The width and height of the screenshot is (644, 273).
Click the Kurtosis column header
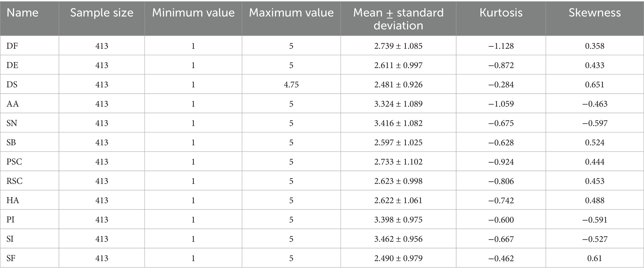click(x=501, y=13)
